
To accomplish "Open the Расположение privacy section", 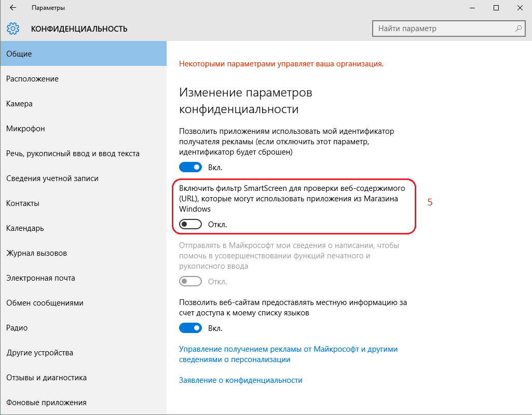I will [x=32, y=79].
